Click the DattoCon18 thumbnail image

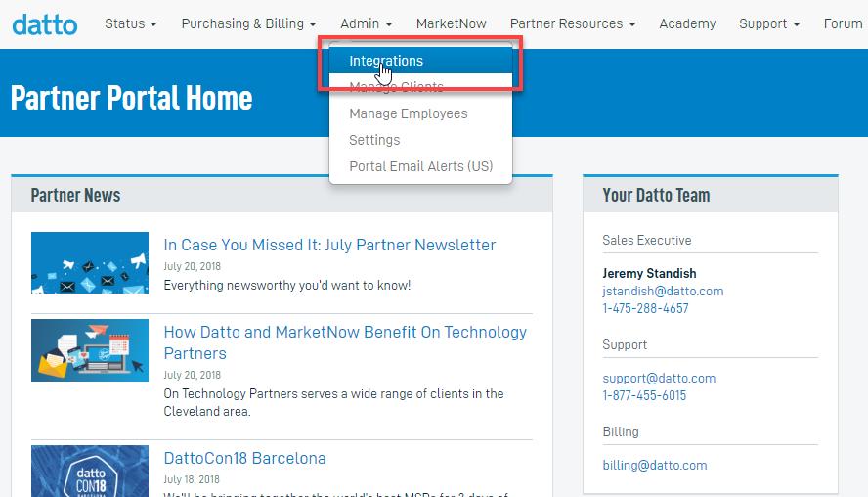pos(90,471)
